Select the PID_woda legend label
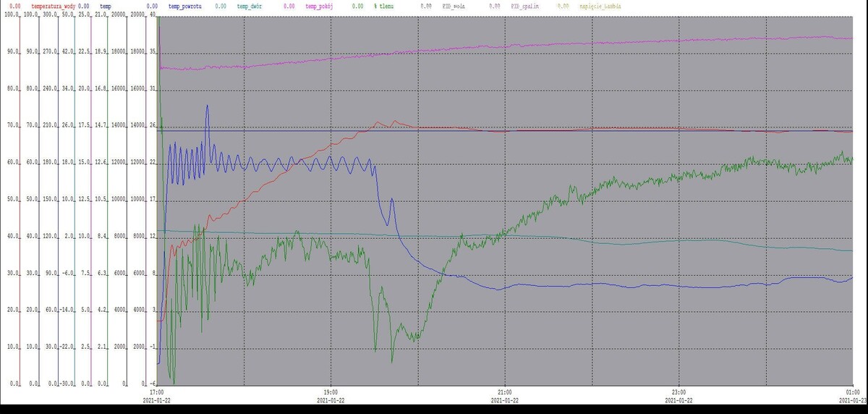This screenshot has width=868, height=414. (x=454, y=6)
